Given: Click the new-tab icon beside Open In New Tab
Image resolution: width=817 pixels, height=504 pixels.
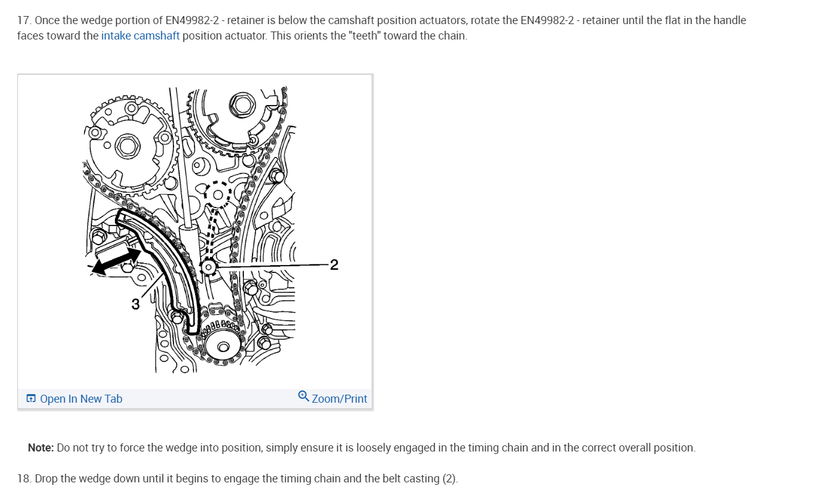Looking at the screenshot, I should point(31,399).
